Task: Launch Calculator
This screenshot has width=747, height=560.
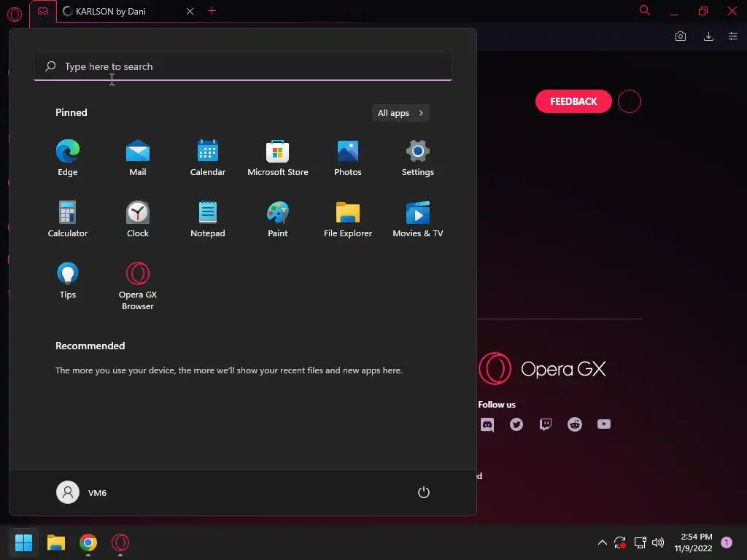Action: [68, 219]
